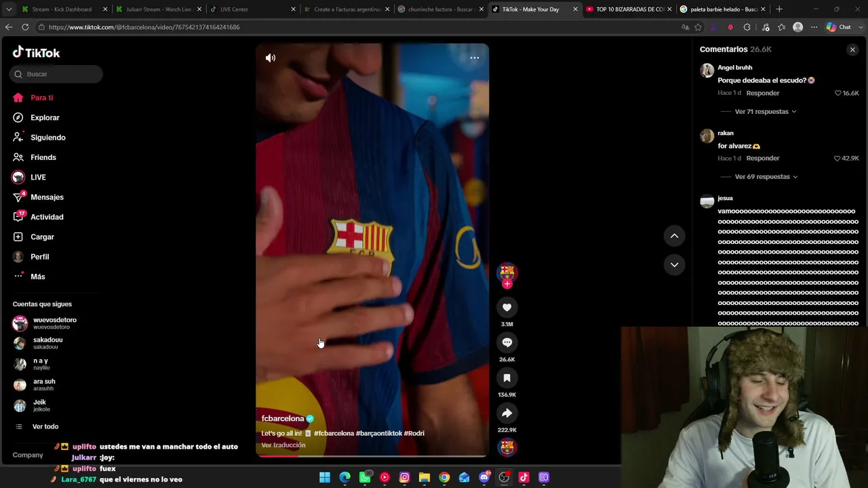Screen dimensions: 868x488
Task: Open Discord from the taskbar
Action: coord(484,478)
